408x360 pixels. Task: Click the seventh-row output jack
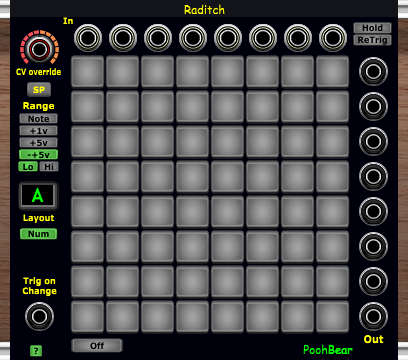point(373,281)
